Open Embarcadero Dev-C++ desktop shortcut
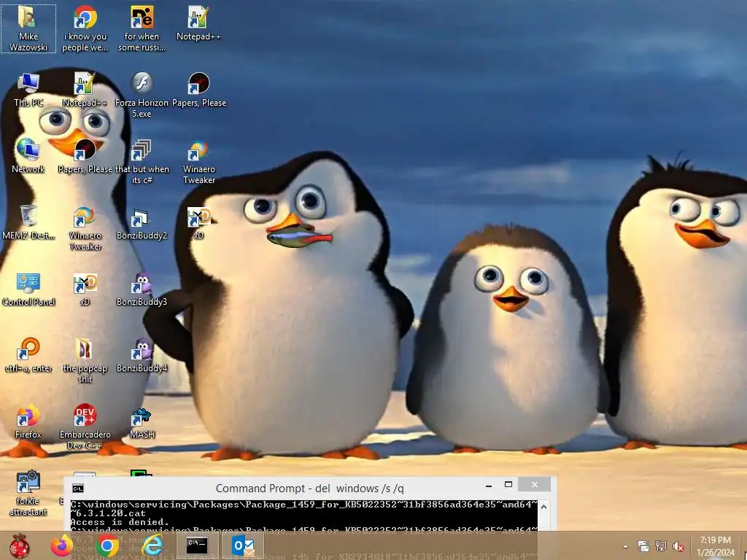Screen dimensions: 747x560 pyautogui.click(x=85, y=427)
